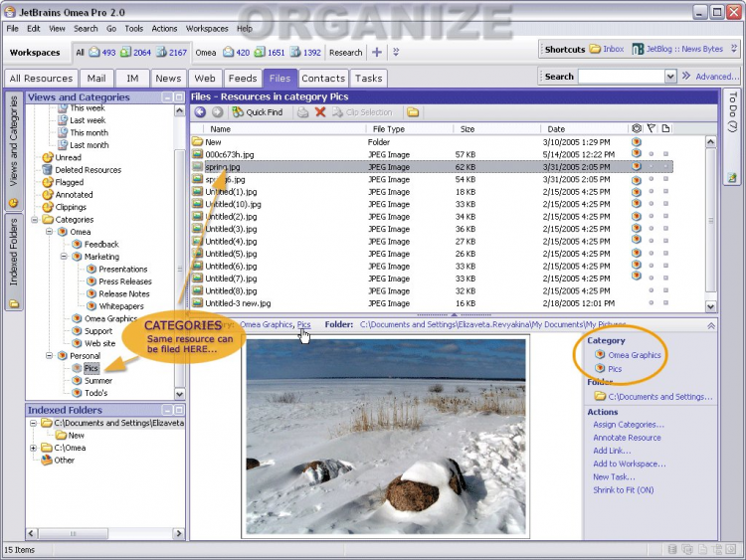Collapse the Omea category node
746x560 pixels.
pos(49,232)
